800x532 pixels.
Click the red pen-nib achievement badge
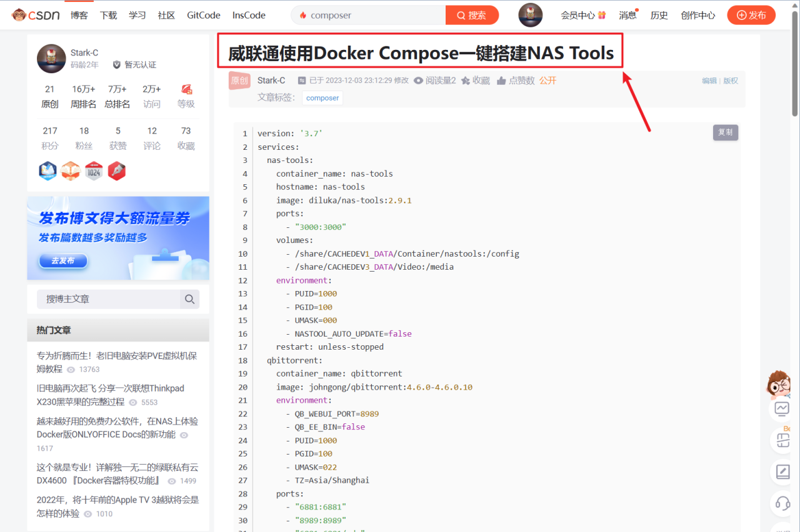point(117,170)
